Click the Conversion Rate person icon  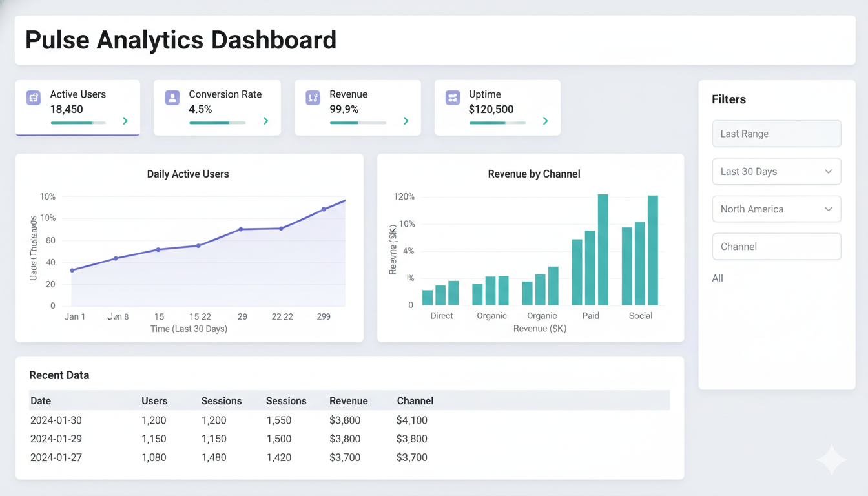click(x=172, y=98)
